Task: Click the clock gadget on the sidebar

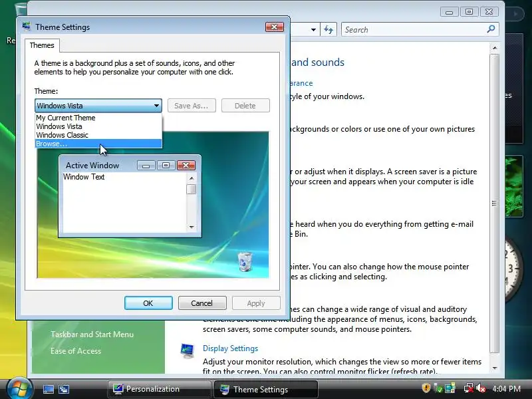Action: pyautogui.click(x=513, y=270)
